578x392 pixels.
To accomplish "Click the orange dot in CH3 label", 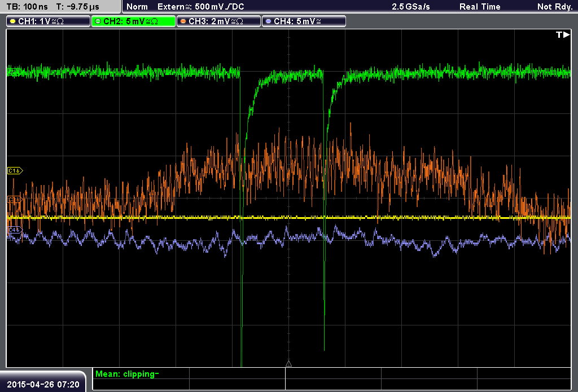I will (183, 21).
